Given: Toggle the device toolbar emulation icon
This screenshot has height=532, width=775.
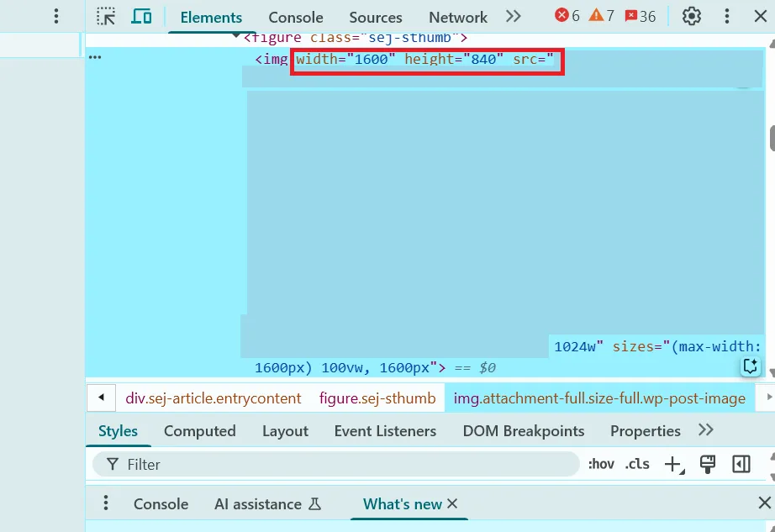Looking at the screenshot, I should [141, 17].
